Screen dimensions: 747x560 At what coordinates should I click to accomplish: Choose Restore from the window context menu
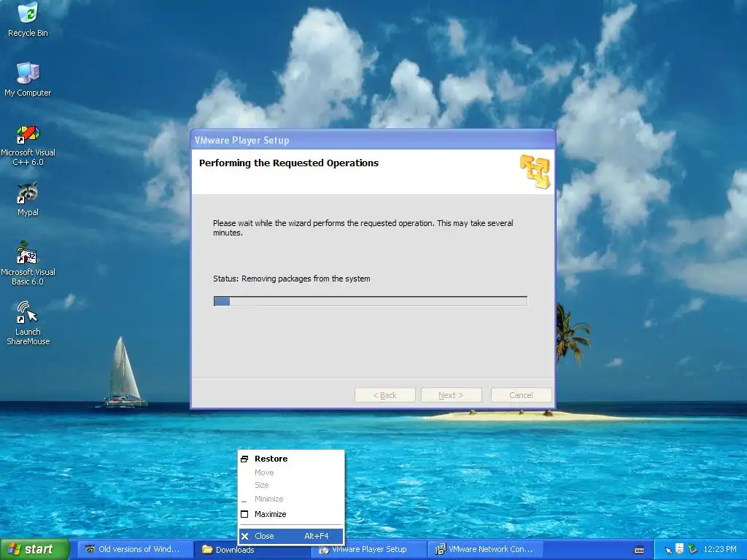point(290,459)
